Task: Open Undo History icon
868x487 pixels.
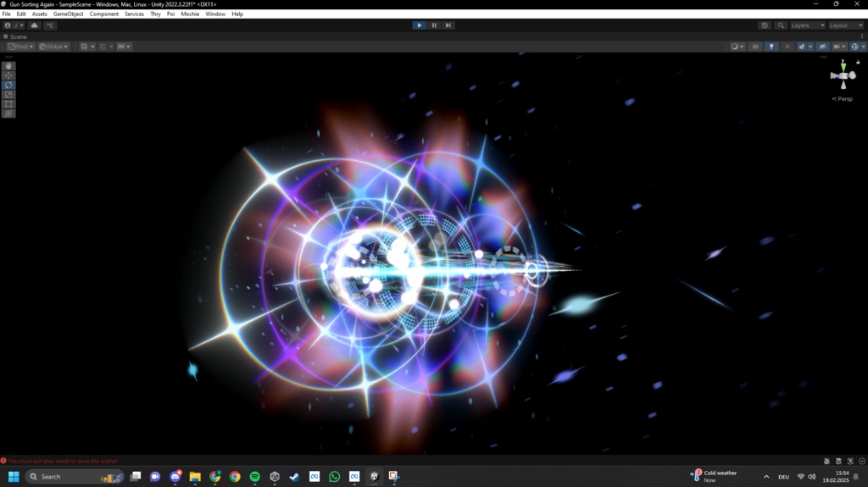Action: point(765,25)
